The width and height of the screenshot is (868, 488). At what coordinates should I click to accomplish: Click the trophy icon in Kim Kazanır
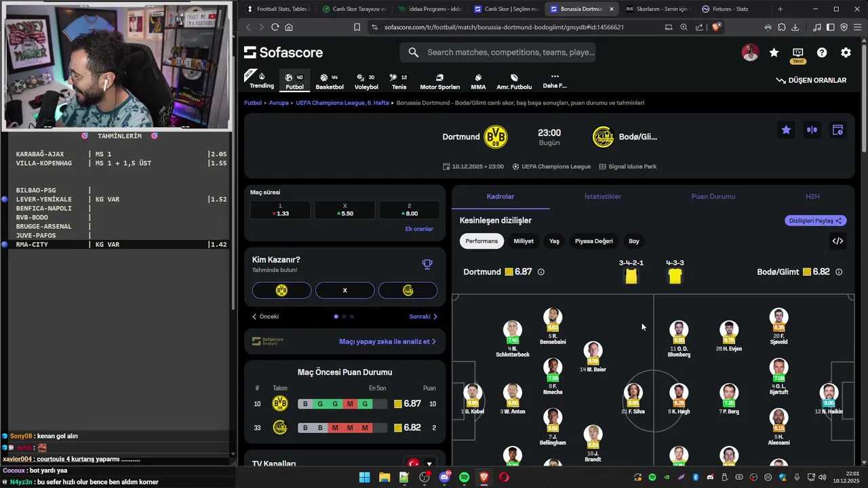[x=427, y=264]
